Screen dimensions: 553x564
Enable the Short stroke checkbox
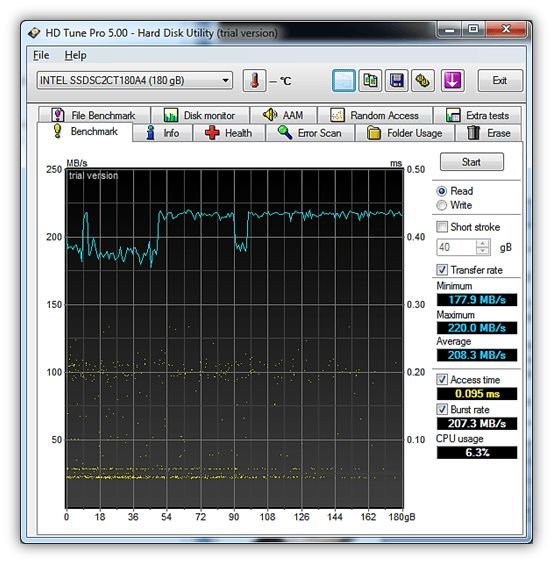(442, 227)
